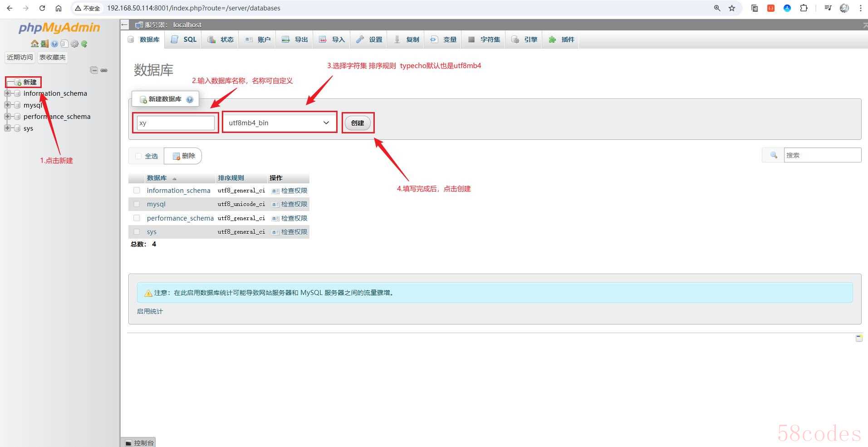
Task: Click the help icon beside 新建数据库
Action: (190, 99)
